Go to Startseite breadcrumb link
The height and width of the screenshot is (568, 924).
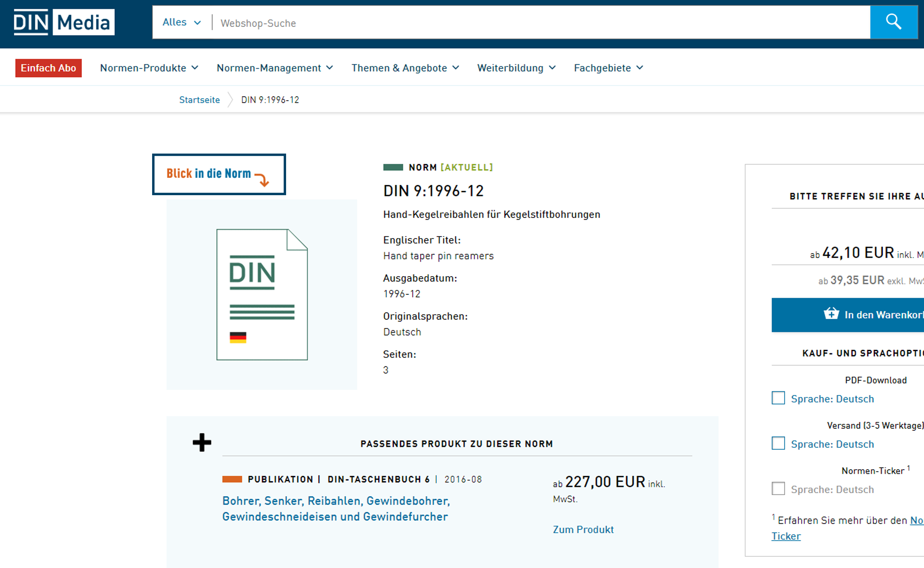pos(200,100)
